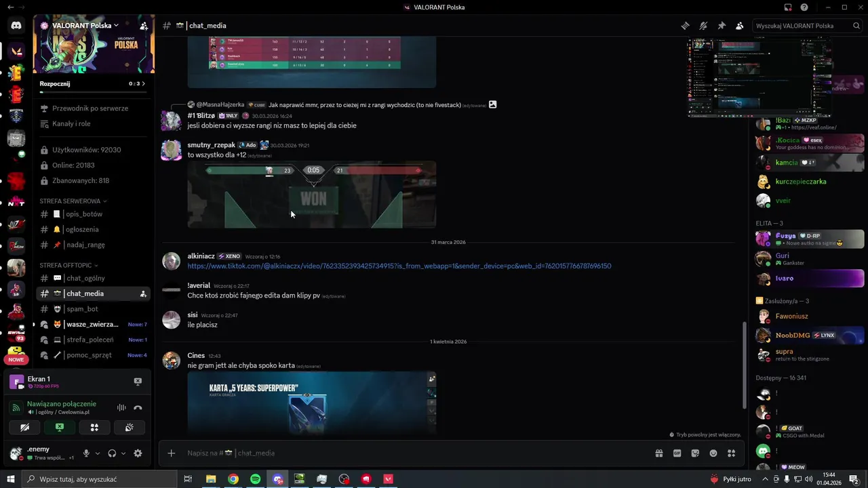The image size is (868, 488).
Task: Open user settings gear icon
Action: [138, 453]
